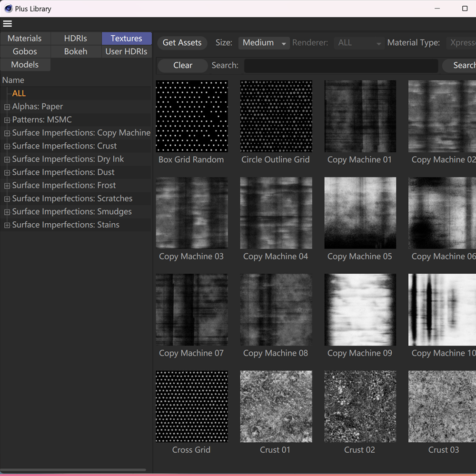Switch to the Materials tab

point(25,39)
